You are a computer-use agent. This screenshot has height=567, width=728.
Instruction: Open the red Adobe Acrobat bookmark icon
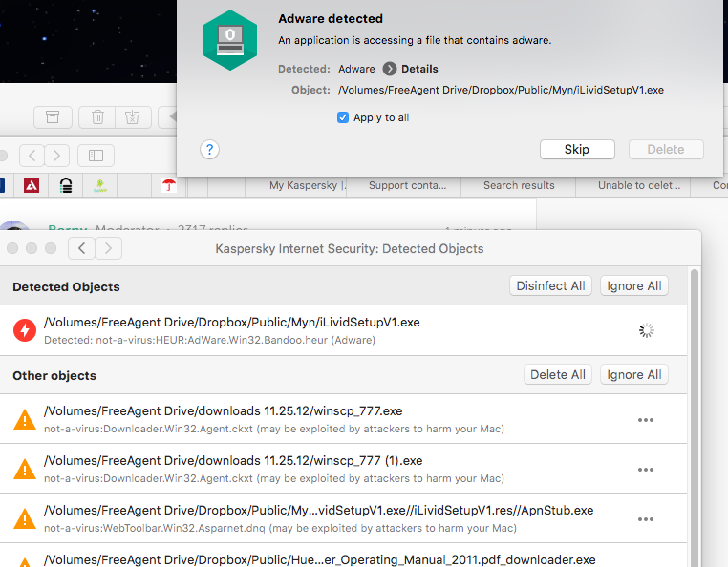32,185
